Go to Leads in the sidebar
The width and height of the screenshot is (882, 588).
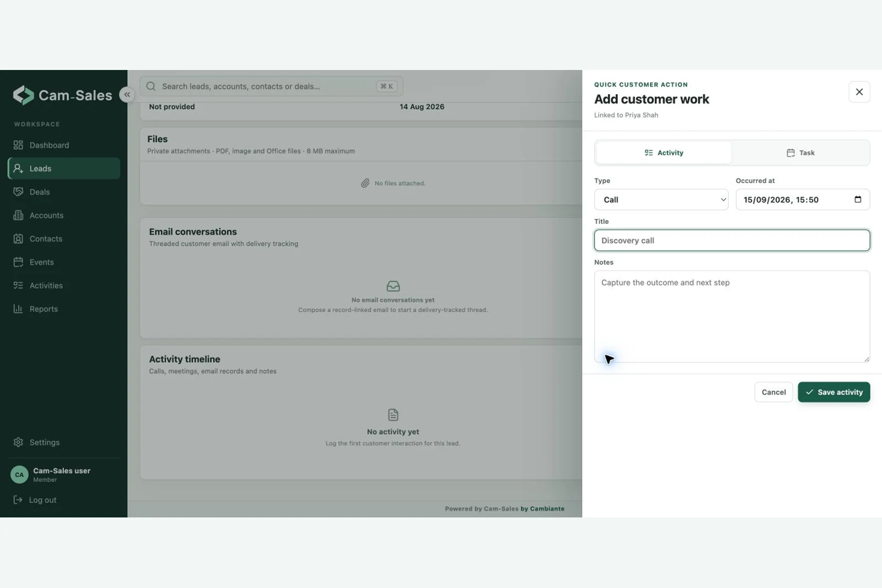64,169
